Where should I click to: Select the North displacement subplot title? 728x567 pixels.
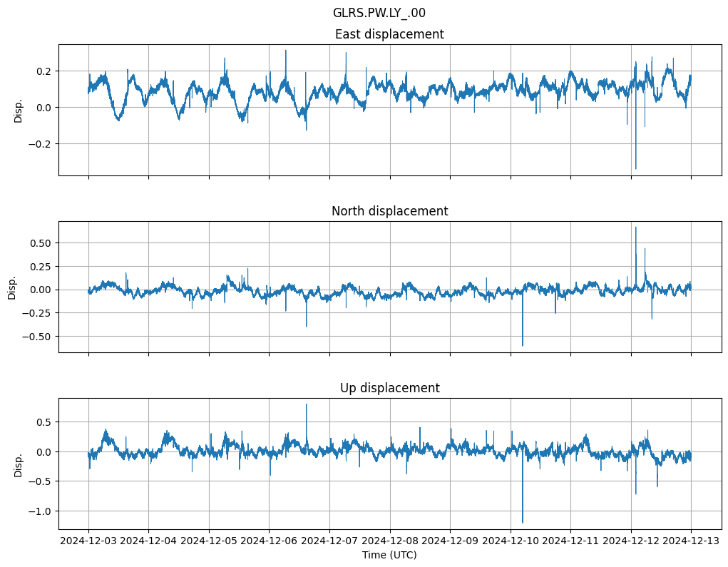pyautogui.click(x=389, y=211)
